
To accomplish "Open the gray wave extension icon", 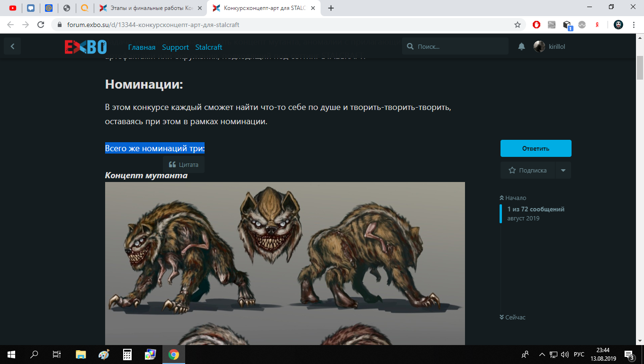I will click(582, 25).
